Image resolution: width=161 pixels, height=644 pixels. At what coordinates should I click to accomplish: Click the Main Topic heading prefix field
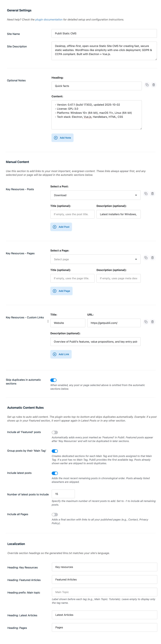pos(104,592)
